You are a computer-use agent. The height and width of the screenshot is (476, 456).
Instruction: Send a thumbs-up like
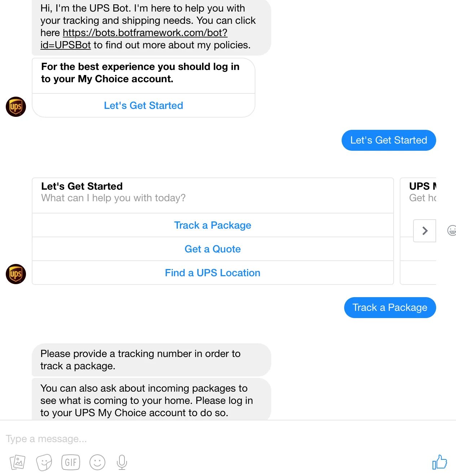pyautogui.click(x=439, y=462)
